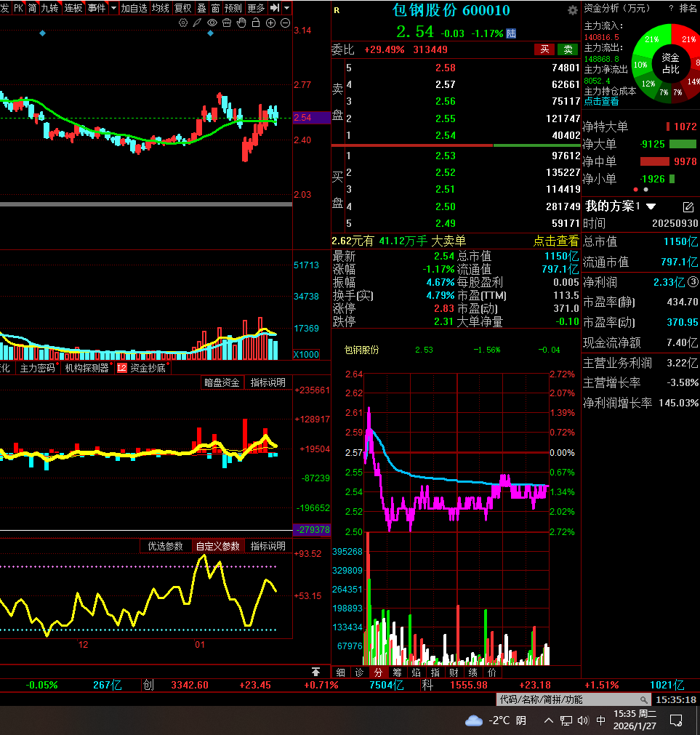
Task: Toggle 均线 moving average lines
Action: click(160, 8)
